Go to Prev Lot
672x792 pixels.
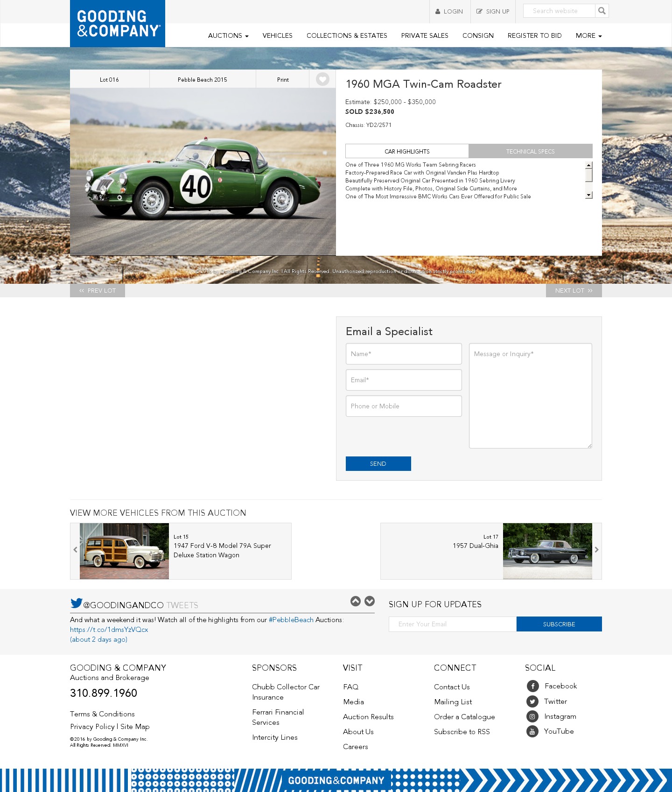(98, 290)
